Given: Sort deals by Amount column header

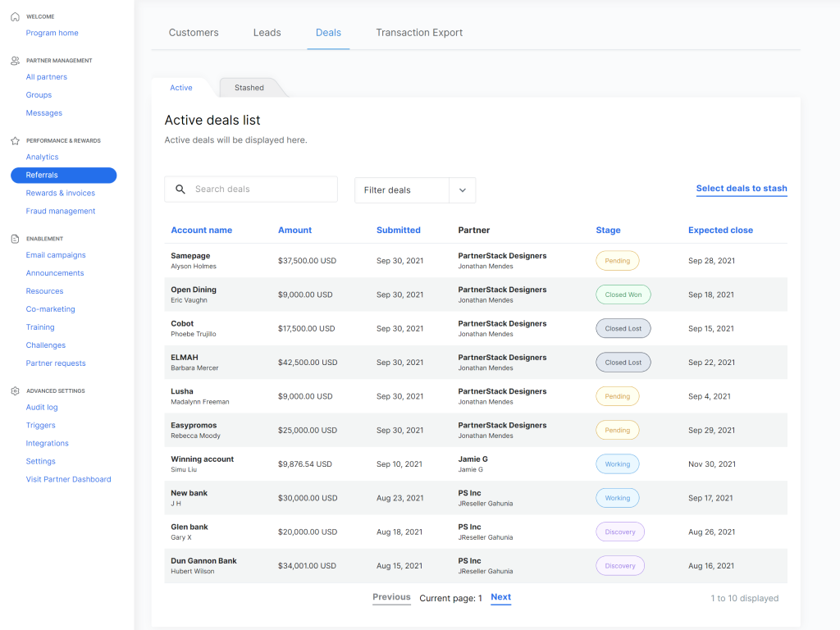Looking at the screenshot, I should click(294, 231).
